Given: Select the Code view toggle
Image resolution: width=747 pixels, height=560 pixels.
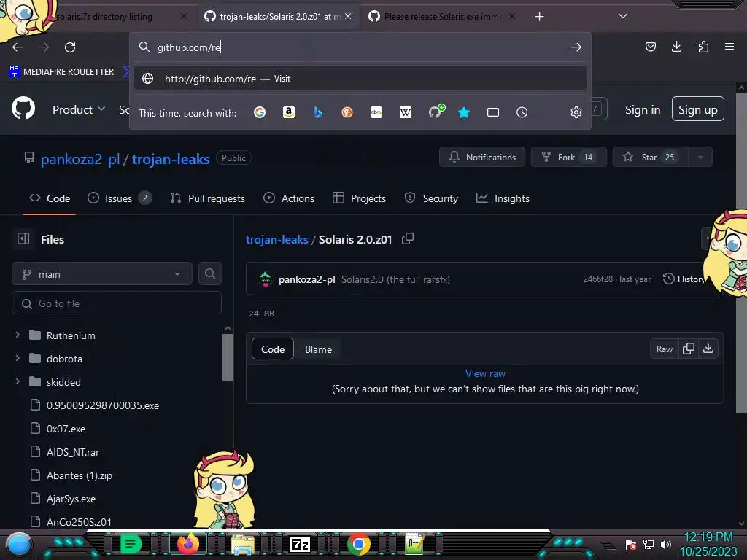Looking at the screenshot, I should pos(273,349).
